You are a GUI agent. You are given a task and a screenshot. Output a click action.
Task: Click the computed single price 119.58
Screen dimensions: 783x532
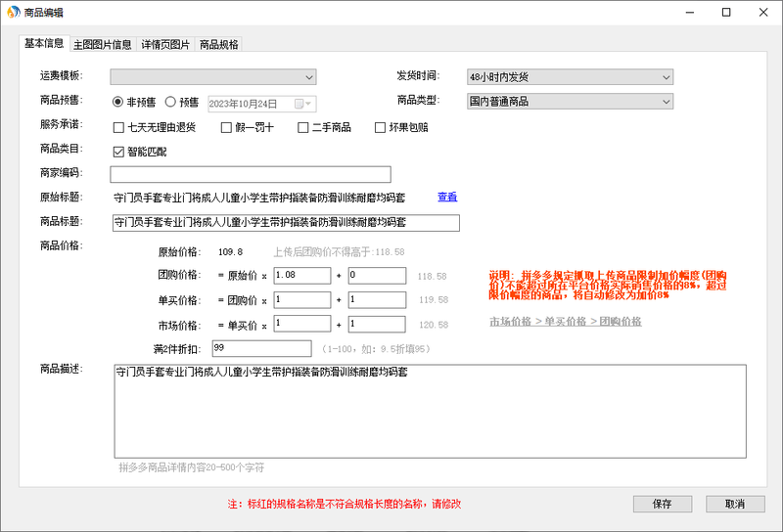434,300
